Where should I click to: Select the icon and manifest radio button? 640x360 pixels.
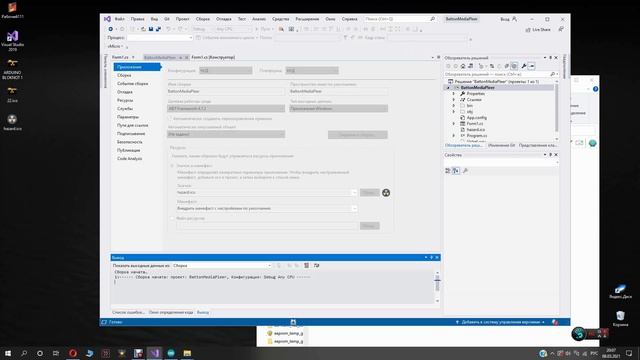172,166
